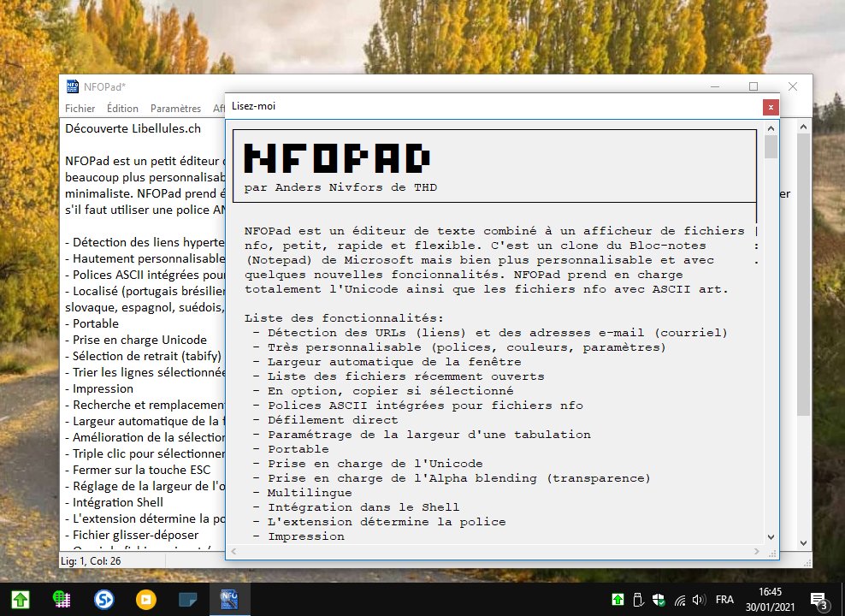This screenshot has width=845, height=616.
Task: Click the 'Impression' line in Lisez-moi
Action: [306, 536]
